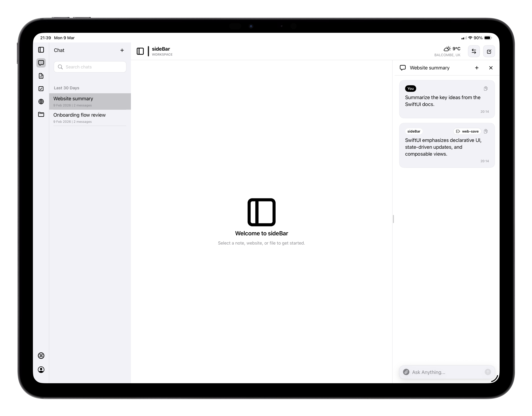The image size is (532, 416).
Task: Open keyboard shortcuts via the command icon
Action: click(41, 356)
